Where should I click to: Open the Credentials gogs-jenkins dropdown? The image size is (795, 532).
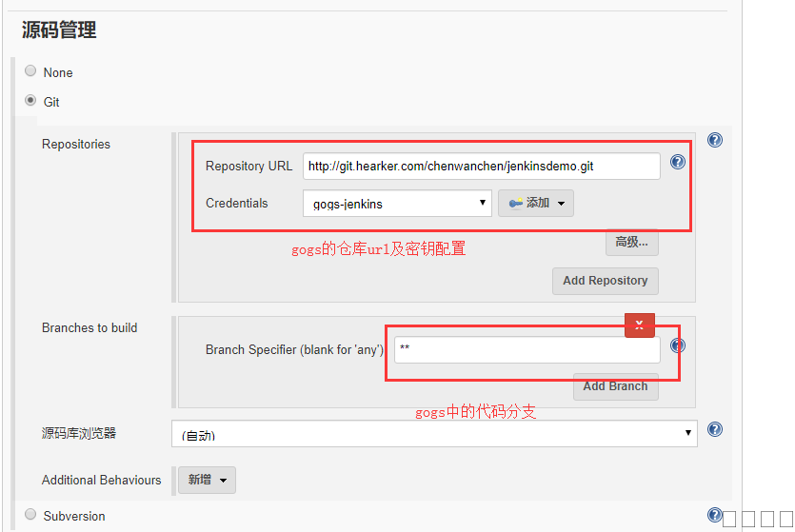click(397, 203)
